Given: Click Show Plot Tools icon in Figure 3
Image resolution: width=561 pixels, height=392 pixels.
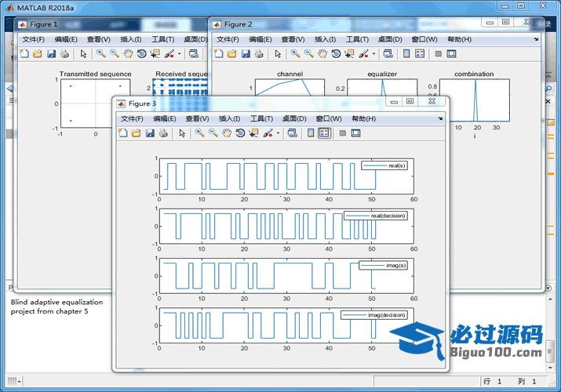Looking at the screenshot, I should [x=355, y=133].
